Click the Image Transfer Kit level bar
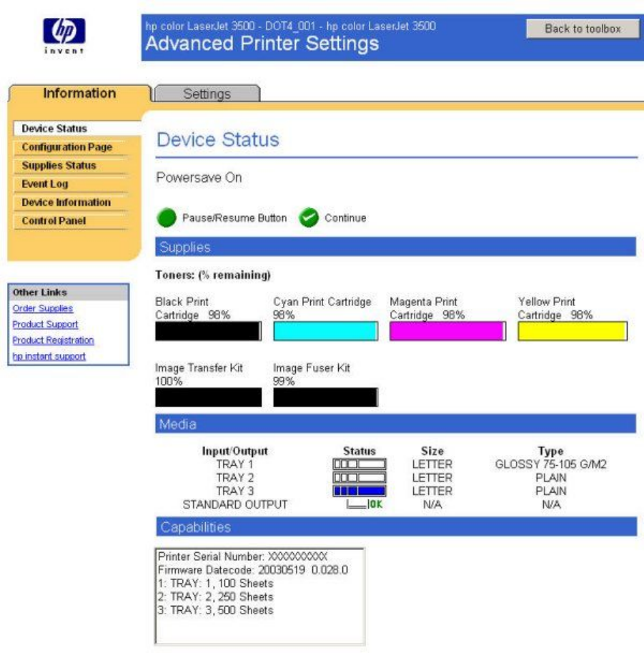 coord(209,398)
